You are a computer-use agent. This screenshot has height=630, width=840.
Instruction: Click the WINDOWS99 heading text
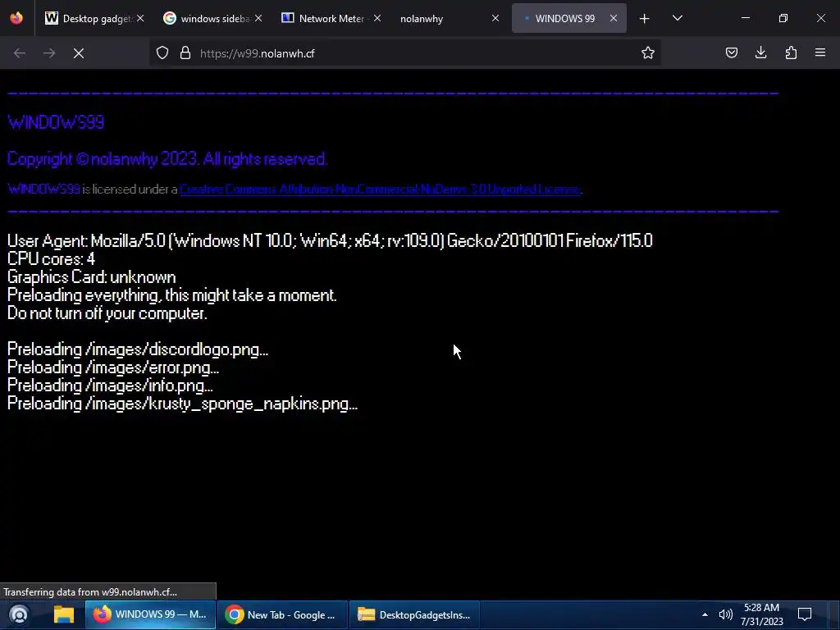click(x=56, y=122)
